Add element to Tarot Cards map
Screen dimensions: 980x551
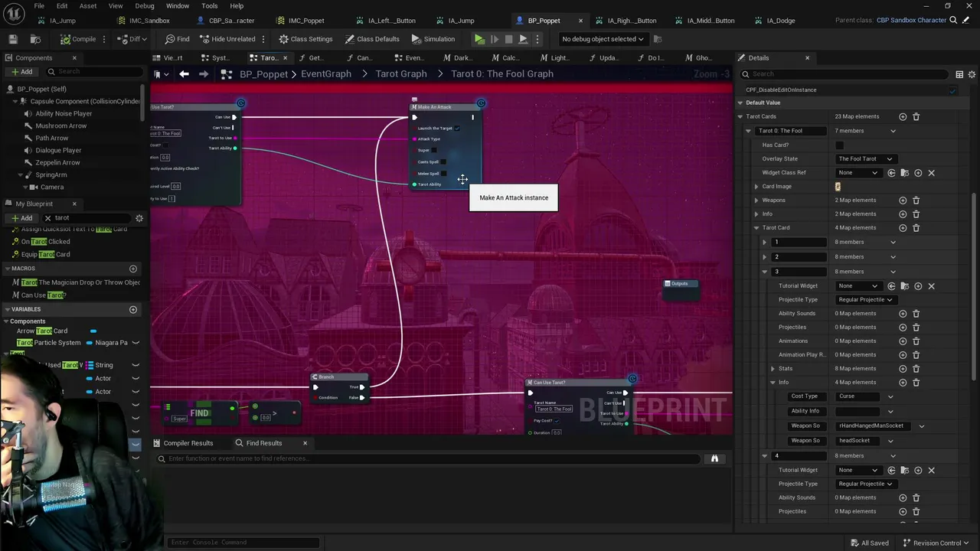tap(903, 116)
